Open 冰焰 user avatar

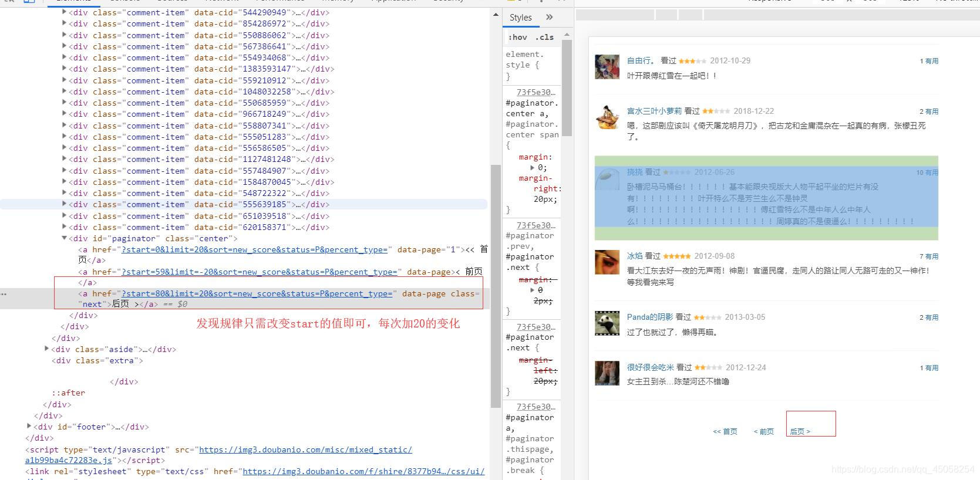607,262
